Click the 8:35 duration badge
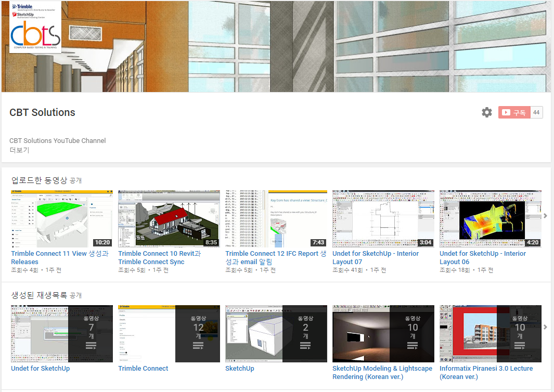Screen dimensions: 554x392 click(x=211, y=242)
